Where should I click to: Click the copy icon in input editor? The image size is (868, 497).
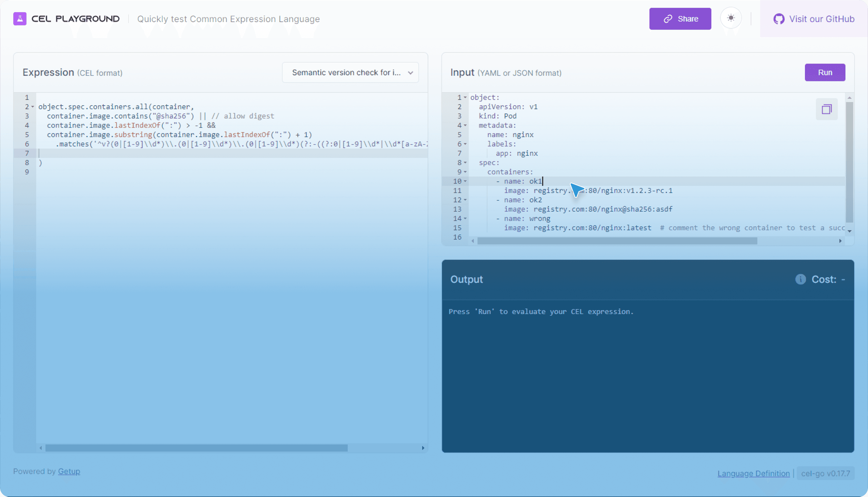[826, 109]
